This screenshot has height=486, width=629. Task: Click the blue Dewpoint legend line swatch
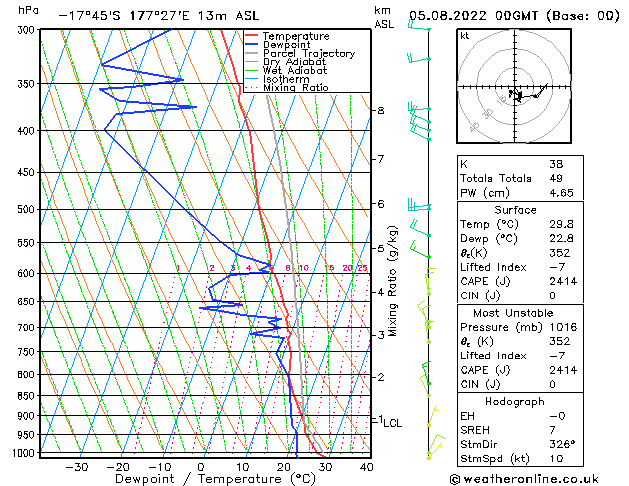coord(251,45)
